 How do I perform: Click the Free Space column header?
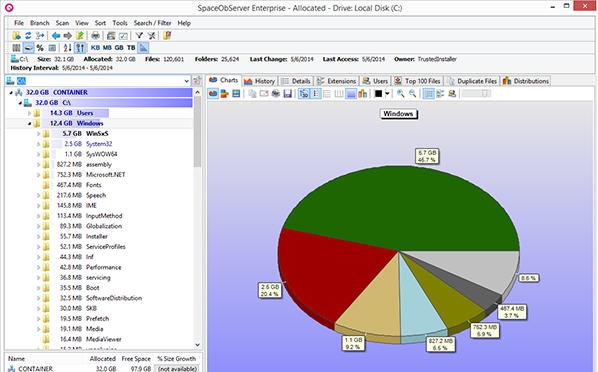pyautogui.click(x=136, y=359)
